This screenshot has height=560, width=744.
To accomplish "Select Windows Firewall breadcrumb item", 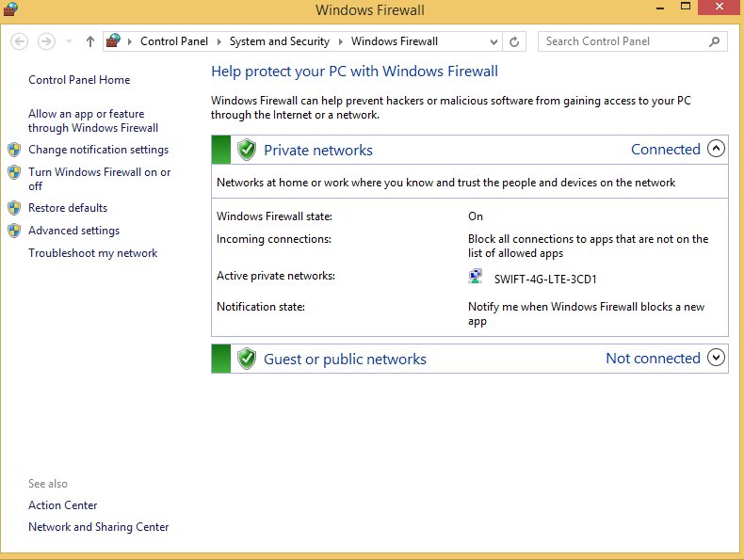I will pos(395,41).
